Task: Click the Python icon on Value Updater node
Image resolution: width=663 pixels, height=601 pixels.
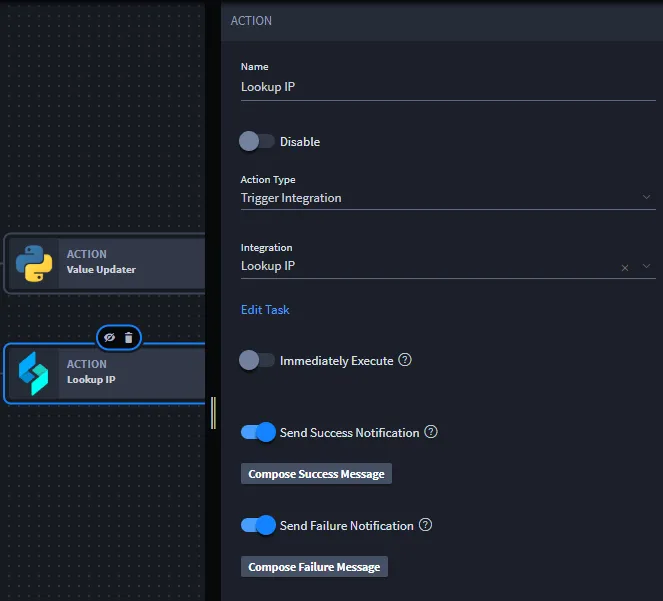Action: click(x=34, y=263)
